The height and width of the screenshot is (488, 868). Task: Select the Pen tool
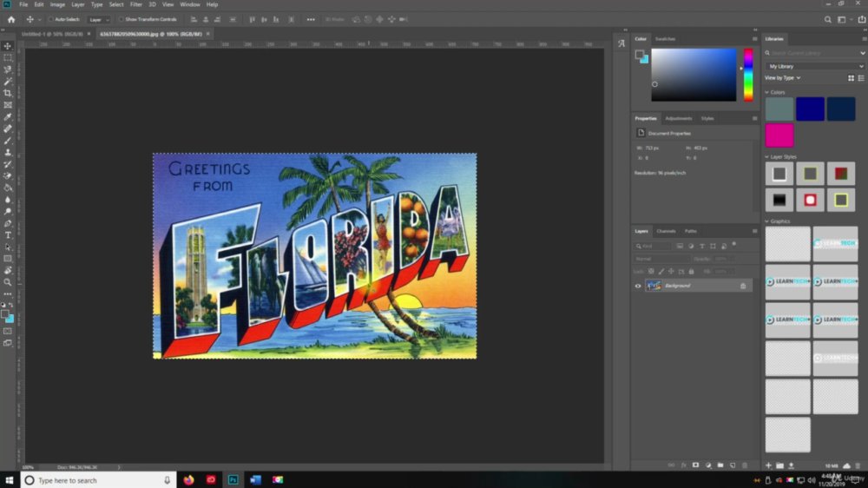8,223
